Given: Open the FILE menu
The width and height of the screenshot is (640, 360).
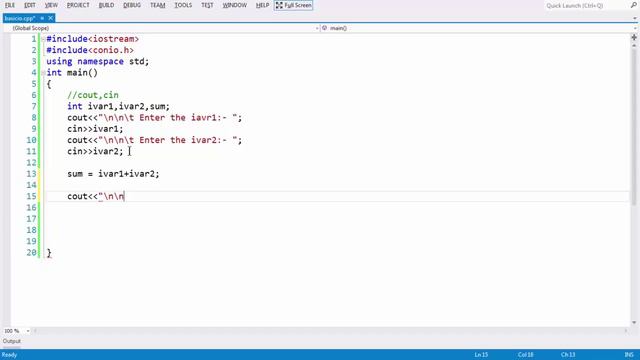Looking at the screenshot, I should tap(10, 5).
